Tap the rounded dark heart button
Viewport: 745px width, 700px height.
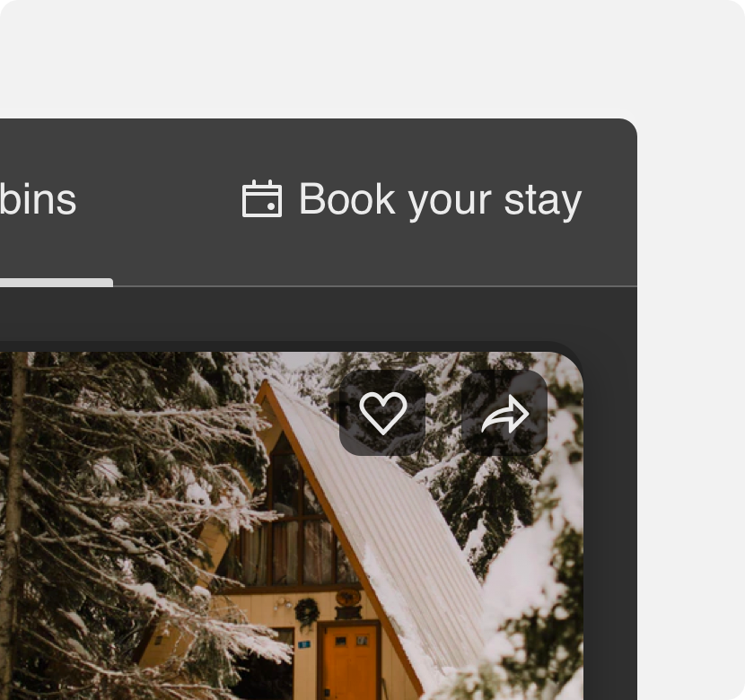[382, 413]
